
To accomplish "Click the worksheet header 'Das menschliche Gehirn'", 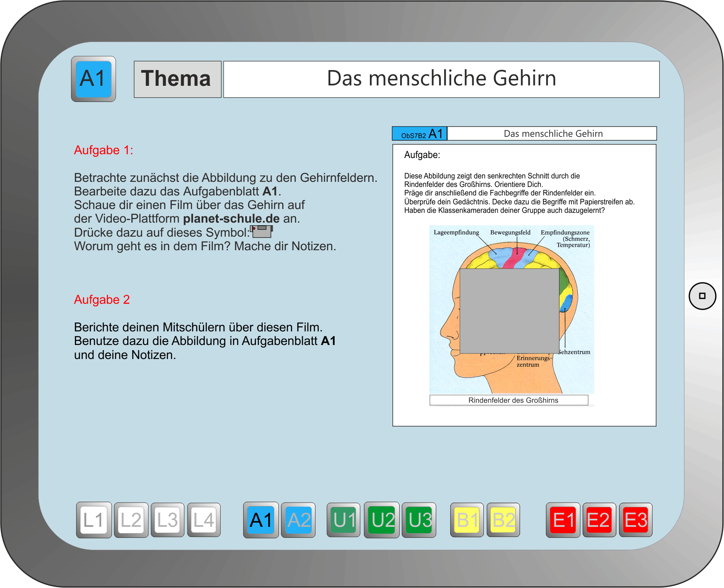I will click(552, 134).
